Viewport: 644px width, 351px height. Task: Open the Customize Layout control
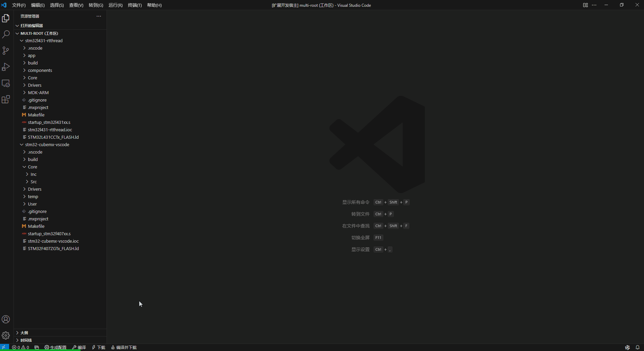[x=585, y=5]
